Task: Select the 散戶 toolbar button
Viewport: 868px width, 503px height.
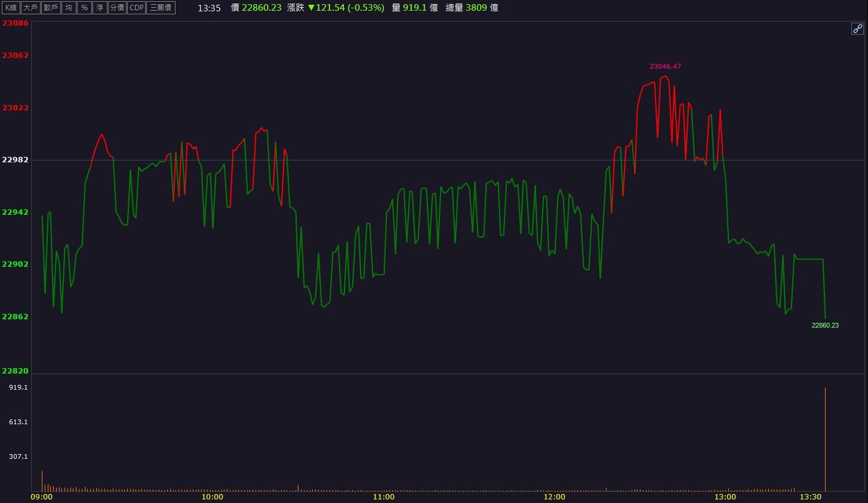Action: point(51,8)
